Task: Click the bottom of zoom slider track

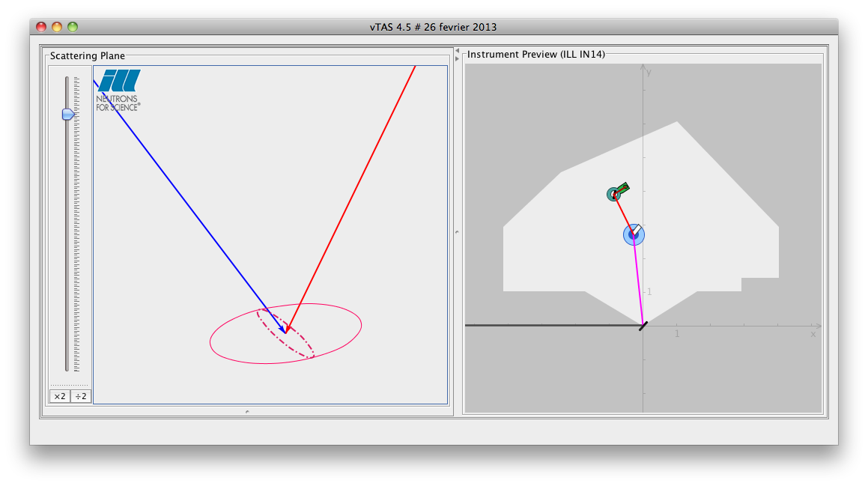Action: tap(67, 367)
